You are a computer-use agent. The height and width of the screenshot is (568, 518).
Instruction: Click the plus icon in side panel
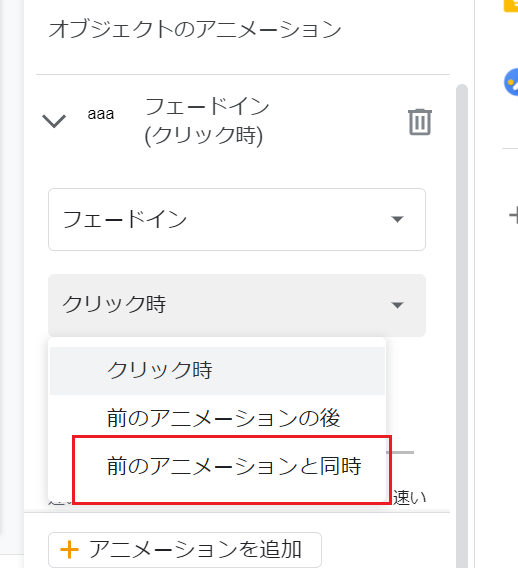514,216
